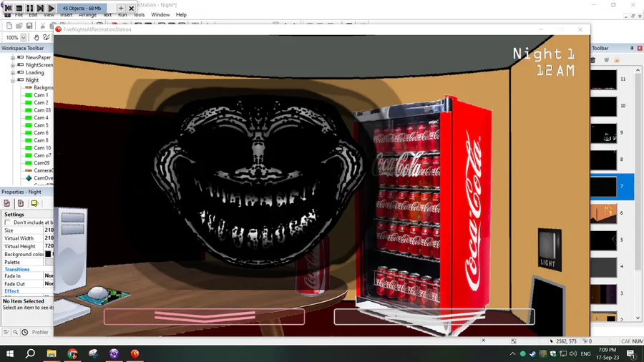The image size is (644, 362).
Task: Save the application with the floppy icon
Action: click(29, 26)
